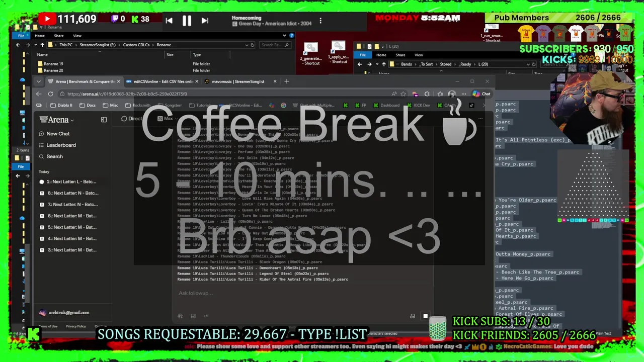Open music player overflow menu
The width and height of the screenshot is (644, 362).
[x=320, y=21]
